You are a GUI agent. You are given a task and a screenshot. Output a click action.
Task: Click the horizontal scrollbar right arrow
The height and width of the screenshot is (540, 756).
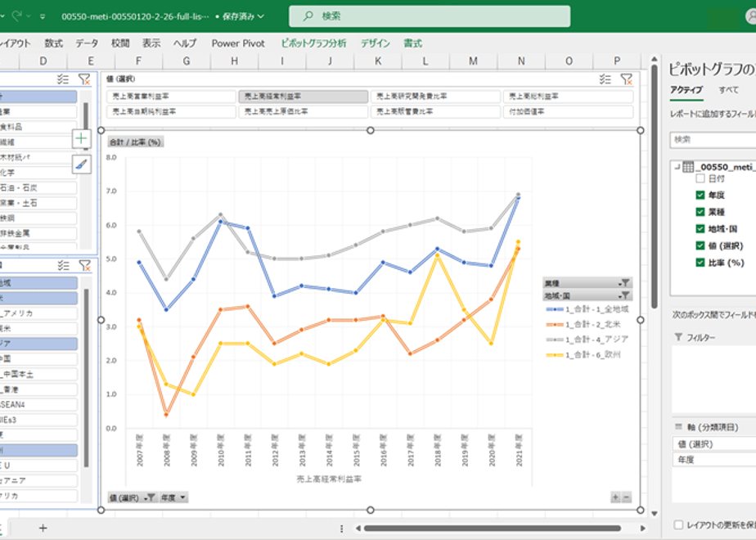[643, 529]
